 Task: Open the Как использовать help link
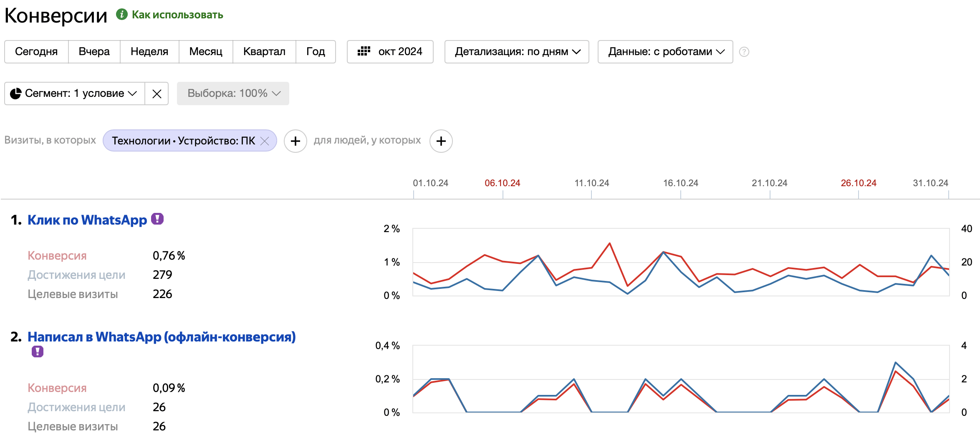(x=177, y=15)
